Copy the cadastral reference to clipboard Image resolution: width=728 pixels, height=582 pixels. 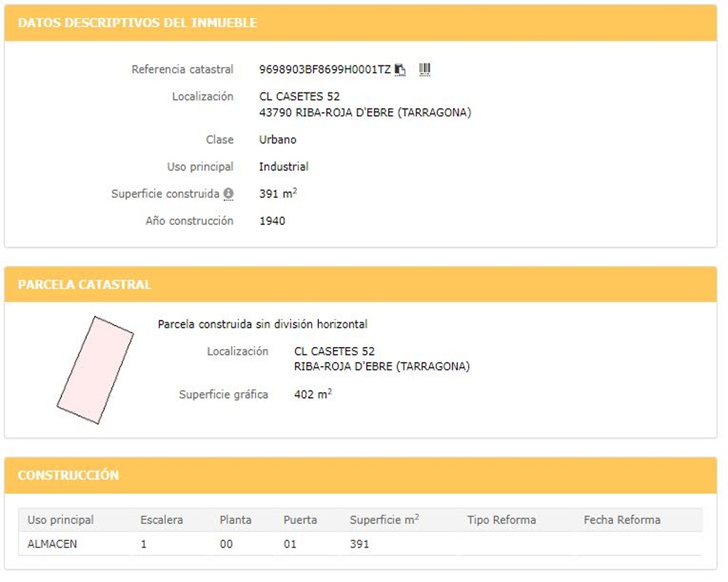400,70
